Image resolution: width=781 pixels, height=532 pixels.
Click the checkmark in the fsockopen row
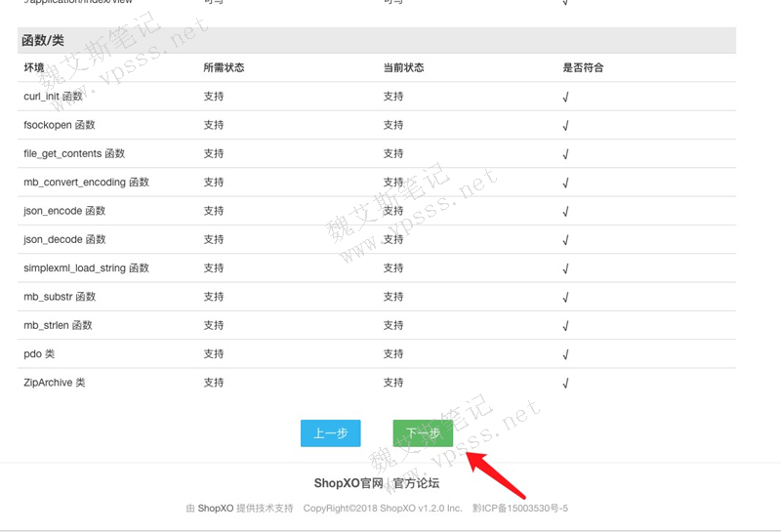566,126
